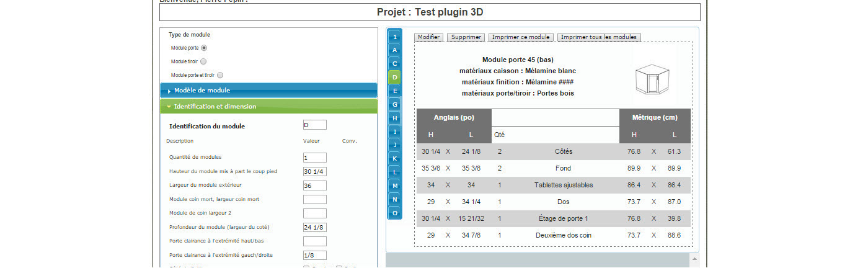
Task: Choose the Module tiroir radio option
Action: (203, 61)
